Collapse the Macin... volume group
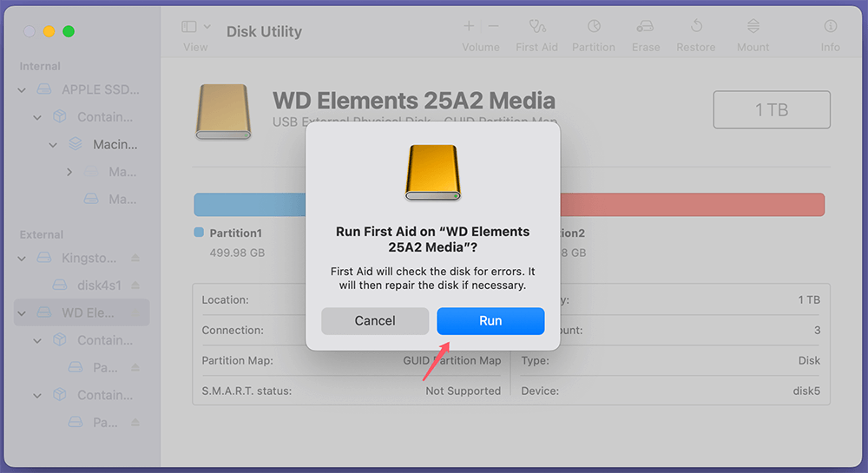Screen dimensions: 868x473 click(53, 145)
